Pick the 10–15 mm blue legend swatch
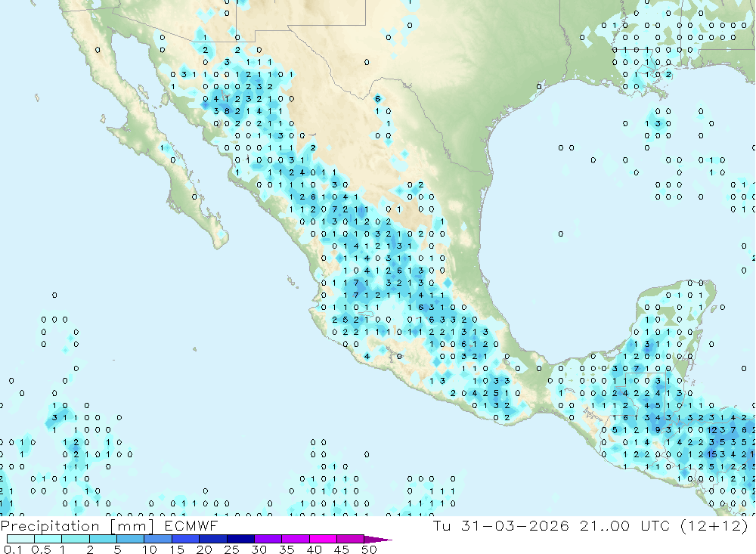This screenshot has width=756, height=554. (x=158, y=539)
